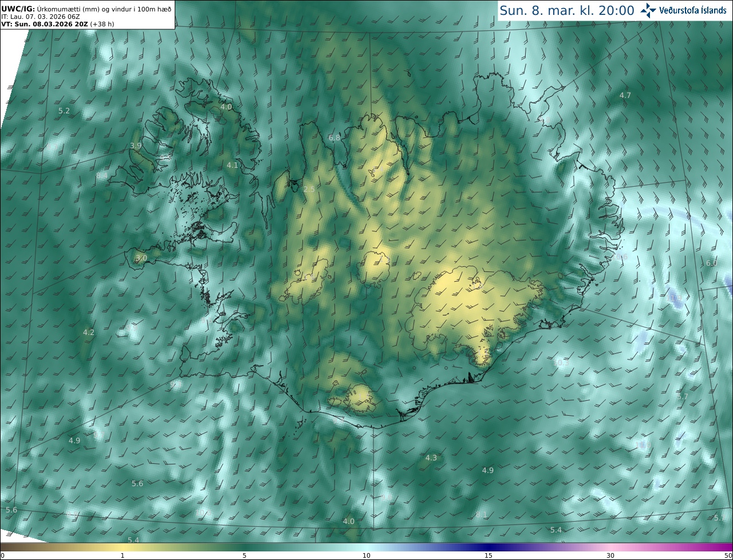Click the 4.1 value label on the map
733x560 pixels.
coord(232,165)
